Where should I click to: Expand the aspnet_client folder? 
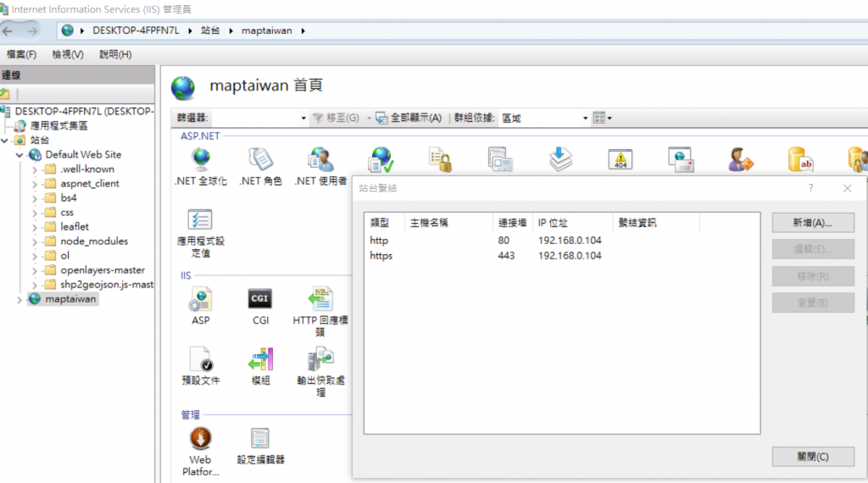(34, 184)
